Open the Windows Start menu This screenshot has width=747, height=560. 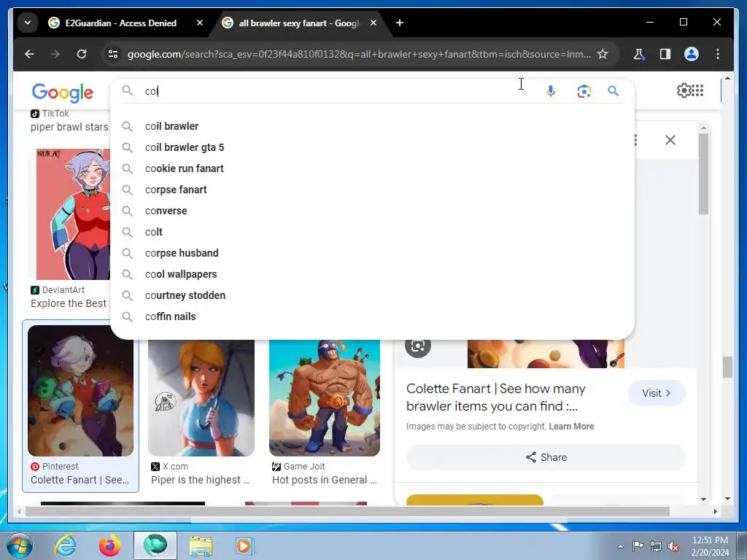pyautogui.click(x=20, y=545)
